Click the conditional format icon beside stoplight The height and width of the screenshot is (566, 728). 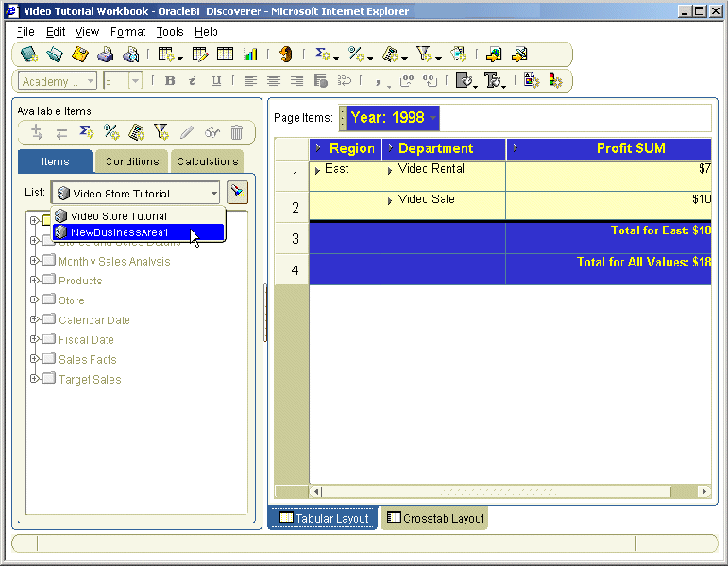point(532,81)
